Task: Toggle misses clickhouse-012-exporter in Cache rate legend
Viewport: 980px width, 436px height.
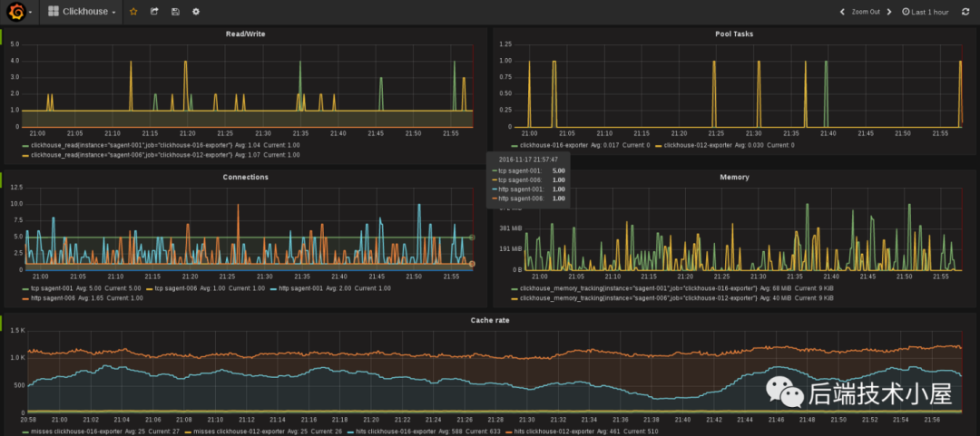Action: tap(238, 431)
